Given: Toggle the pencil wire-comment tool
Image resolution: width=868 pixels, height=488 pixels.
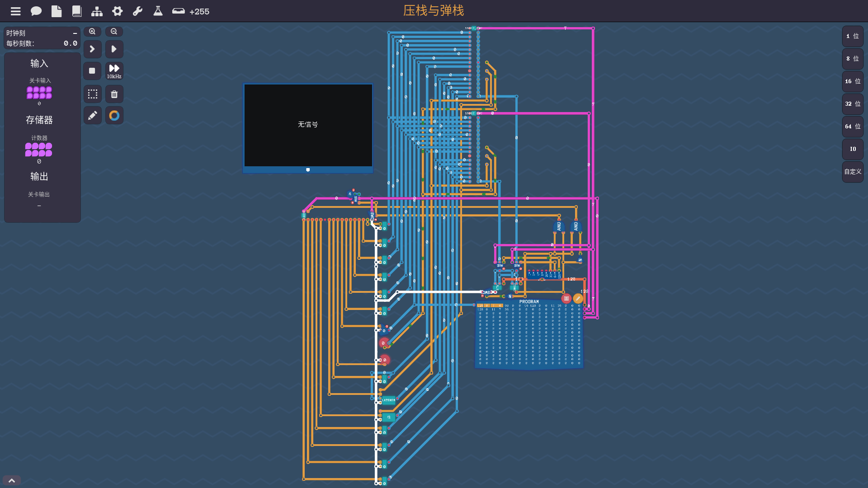Looking at the screenshot, I should [92, 116].
